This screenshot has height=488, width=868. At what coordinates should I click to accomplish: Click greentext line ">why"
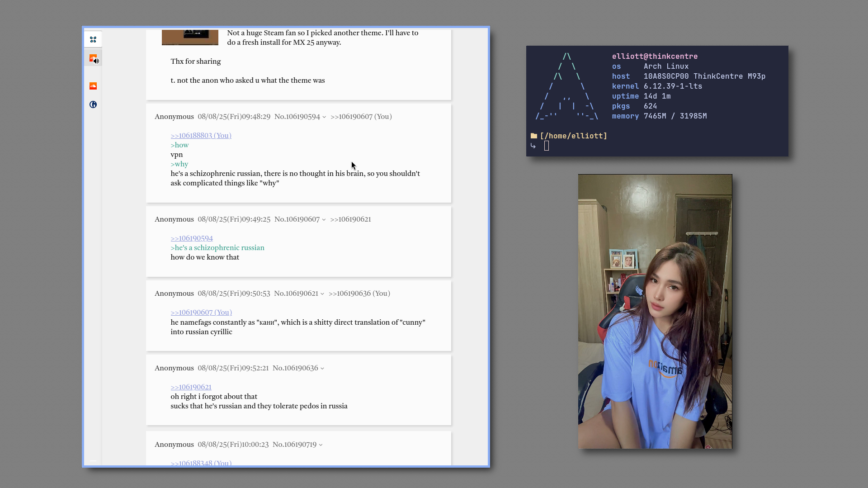pos(179,164)
